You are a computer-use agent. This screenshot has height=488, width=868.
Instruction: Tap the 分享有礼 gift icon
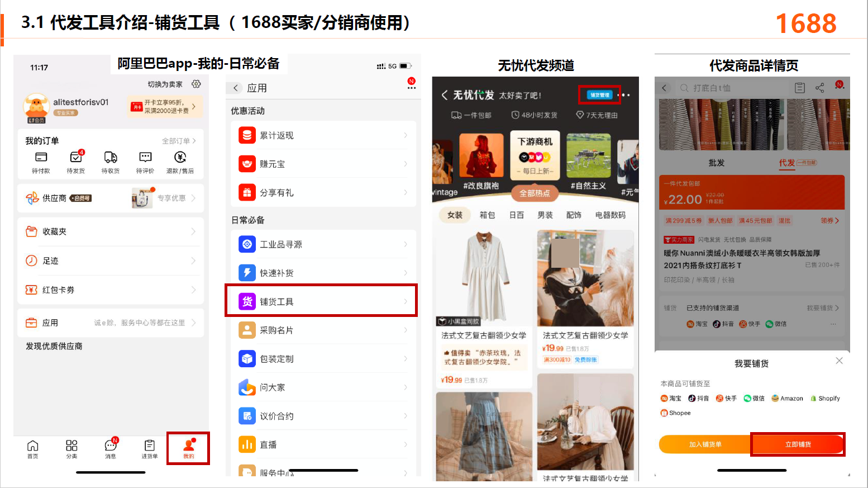point(247,192)
